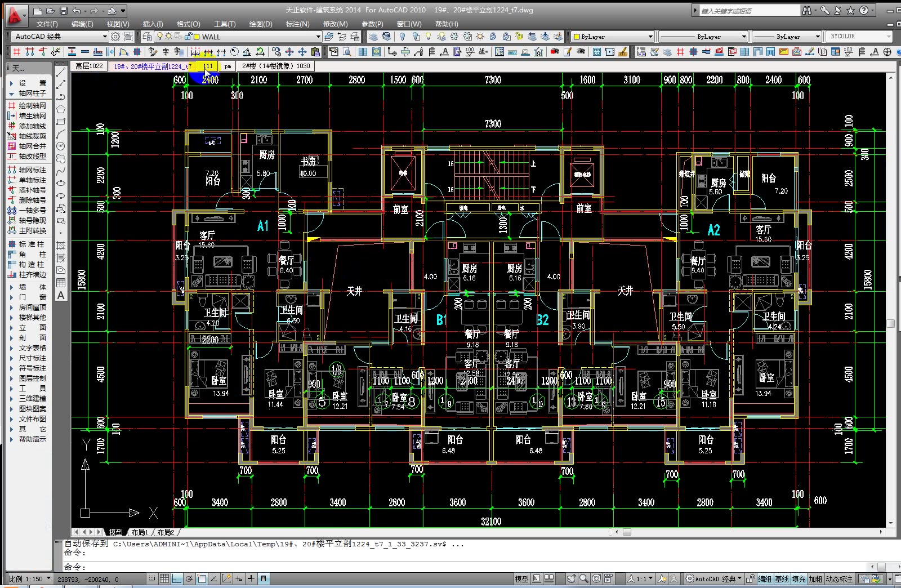Click the Save floppy disk icon

tap(64, 11)
